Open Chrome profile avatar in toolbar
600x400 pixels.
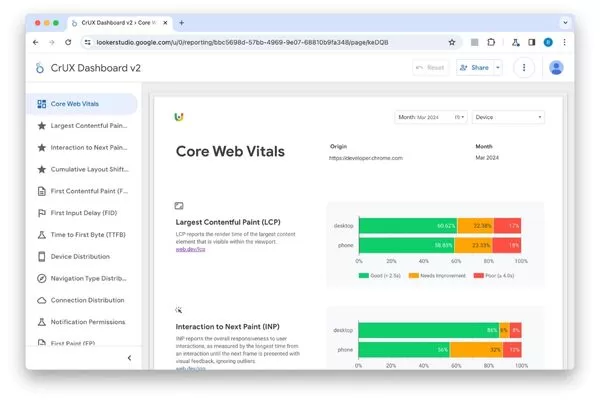click(548, 42)
